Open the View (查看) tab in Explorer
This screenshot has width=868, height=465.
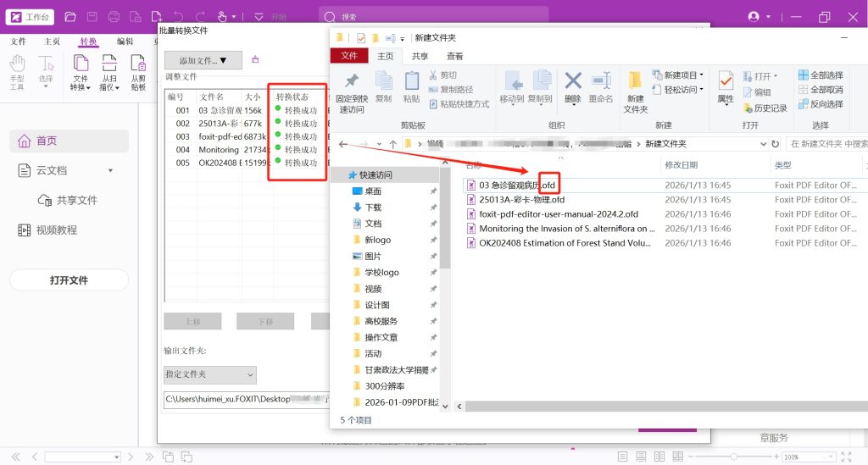pyautogui.click(x=455, y=56)
